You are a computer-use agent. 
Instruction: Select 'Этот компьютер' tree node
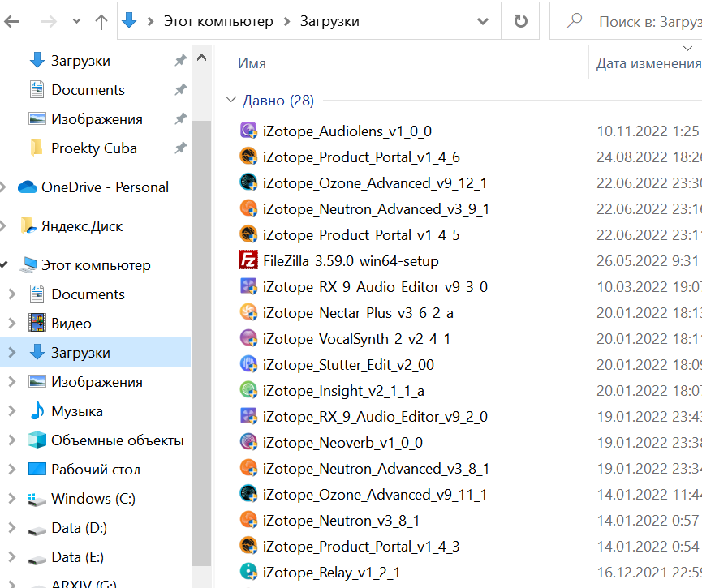96,265
